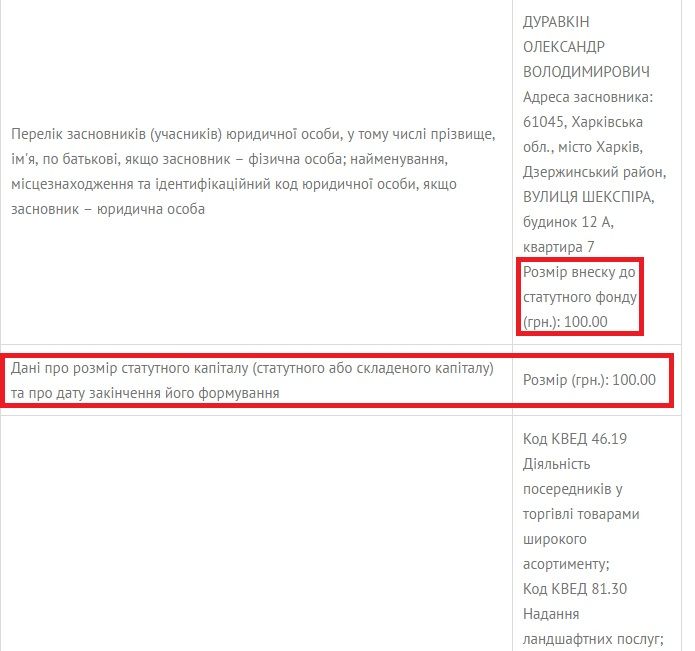Image resolution: width=695 pixels, height=651 pixels.
Task: Click 'Надання ландшафтних послуг' text
Action: 593,626
